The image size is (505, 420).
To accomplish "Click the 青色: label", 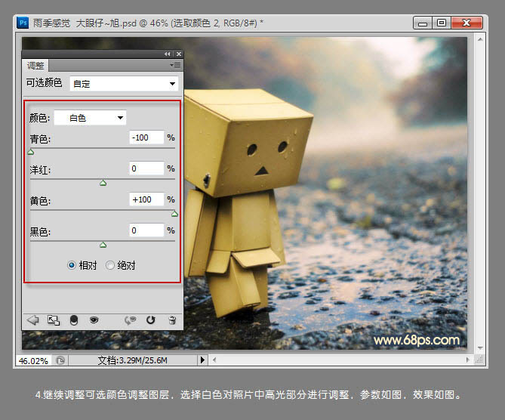I will (x=40, y=139).
